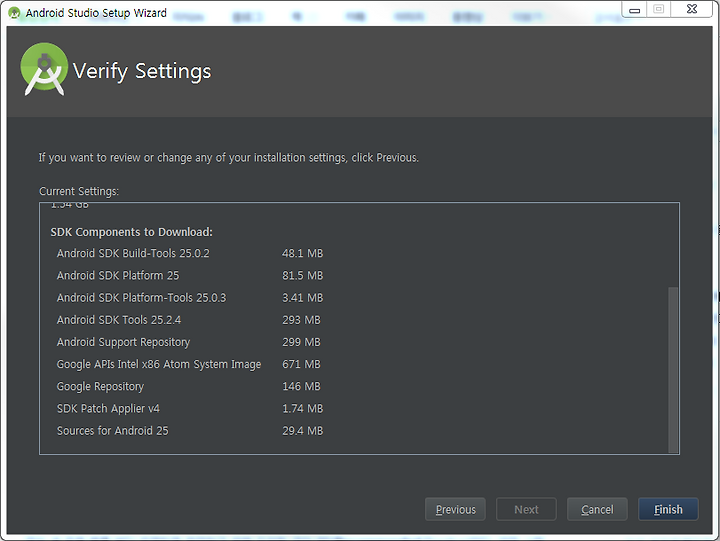Click 'Android SDK Platform-Tools 25.0.3' text
The width and height of the screenshot is (720, 541).
[141, 298]
